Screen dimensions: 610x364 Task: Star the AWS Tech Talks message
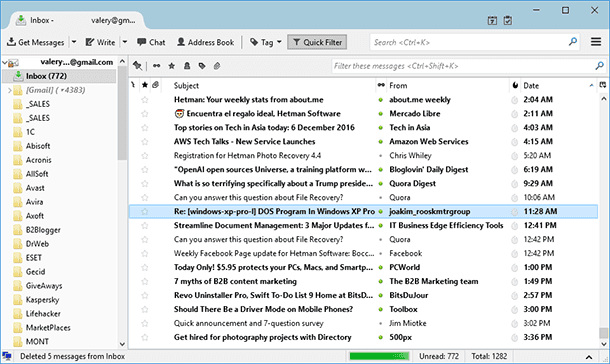tap(145, 142)
